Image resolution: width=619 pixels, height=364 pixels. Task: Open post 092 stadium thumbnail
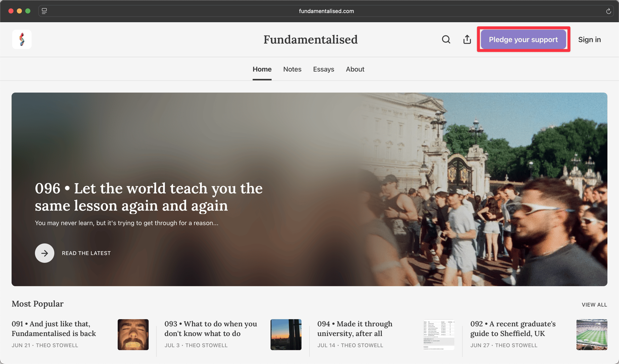click(591, 334)
